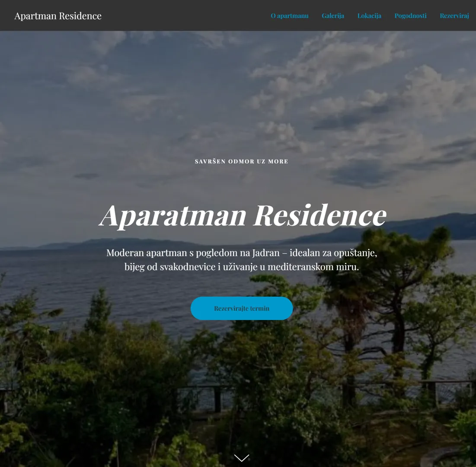Click the phrase idealan za opuštanje
The image size is (476, 467).
[333, 253]
